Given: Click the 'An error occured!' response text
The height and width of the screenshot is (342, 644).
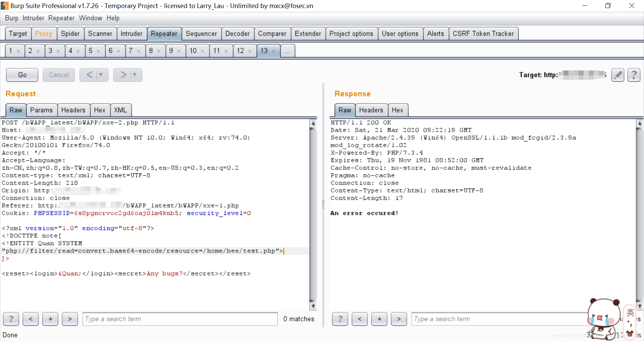Looking at the screenshot, I should 364,213.
